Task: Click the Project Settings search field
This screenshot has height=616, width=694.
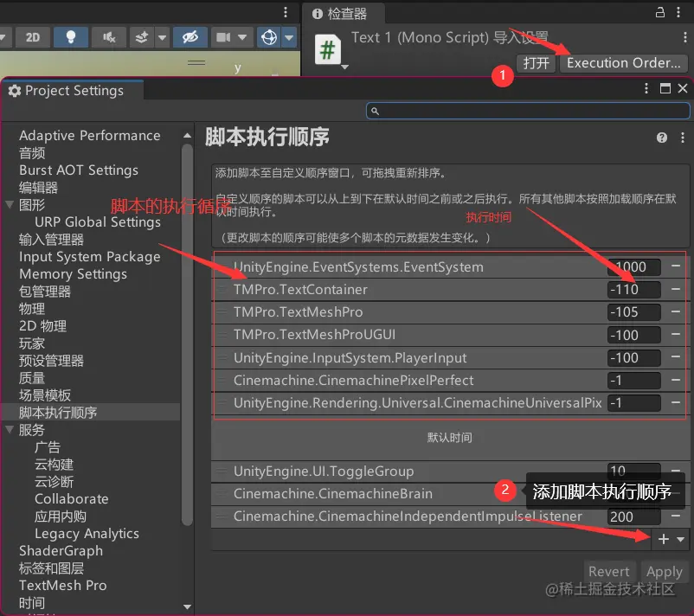Action: click(528, 111)
